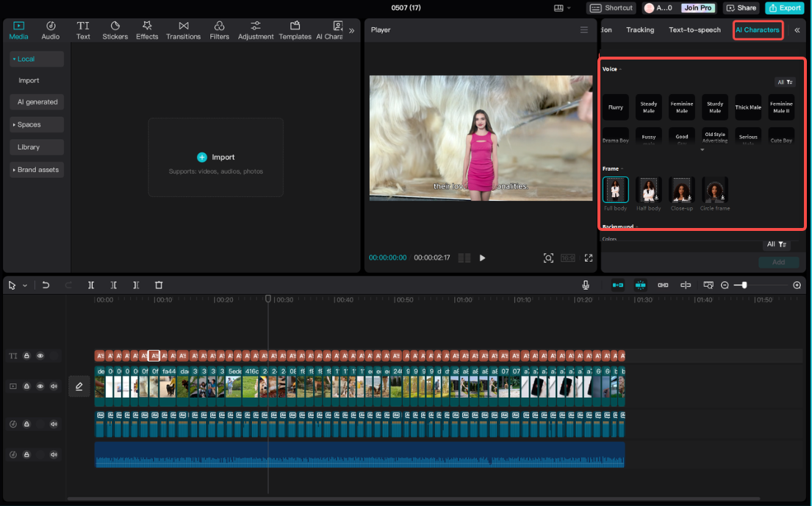Image resolution: width=812 pixels, height=506 pixels.
Task: Enter fullscreen preview in the Player
Action: point(588,258)
